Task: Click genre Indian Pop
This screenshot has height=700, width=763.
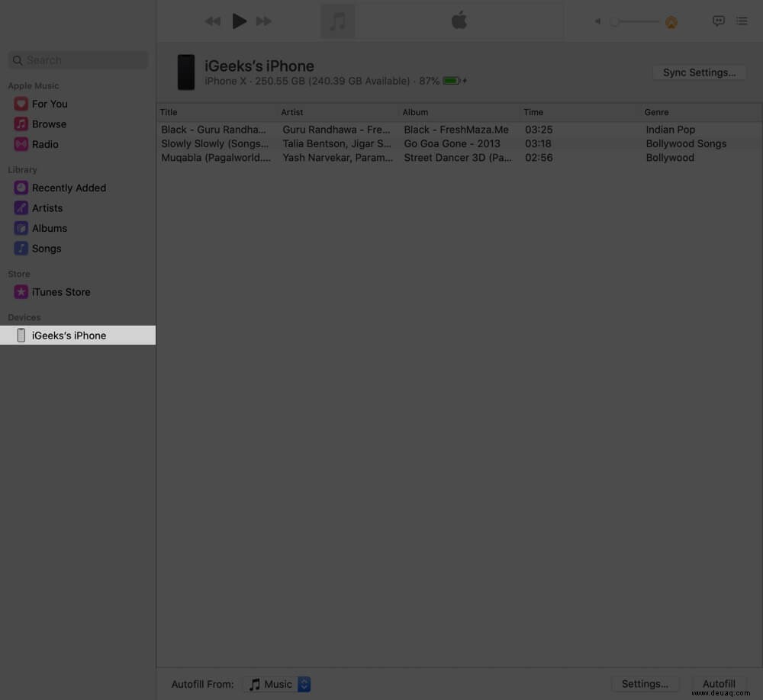Action: click(x=671, y=130)
